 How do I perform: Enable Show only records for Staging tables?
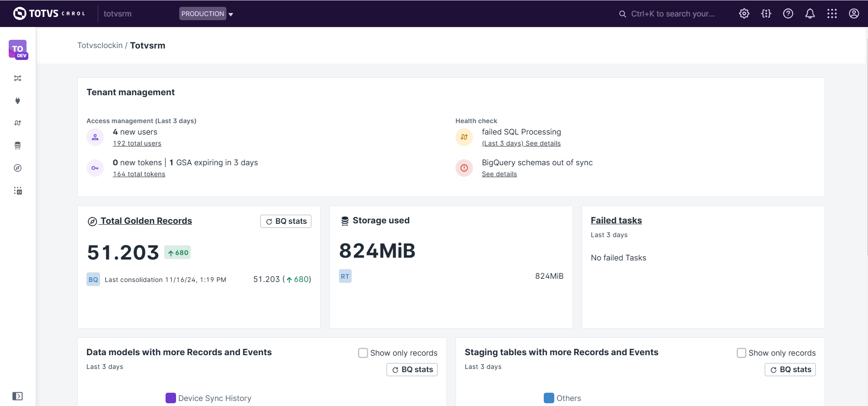tap(741, 353)
